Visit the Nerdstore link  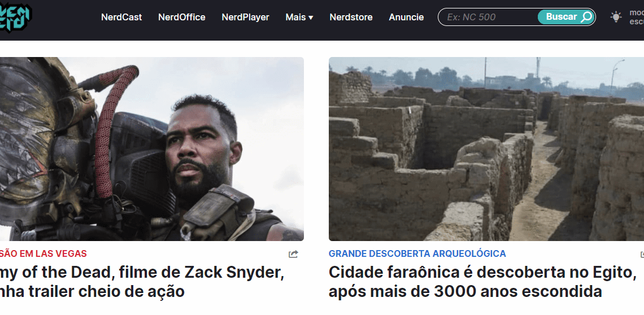351,17
